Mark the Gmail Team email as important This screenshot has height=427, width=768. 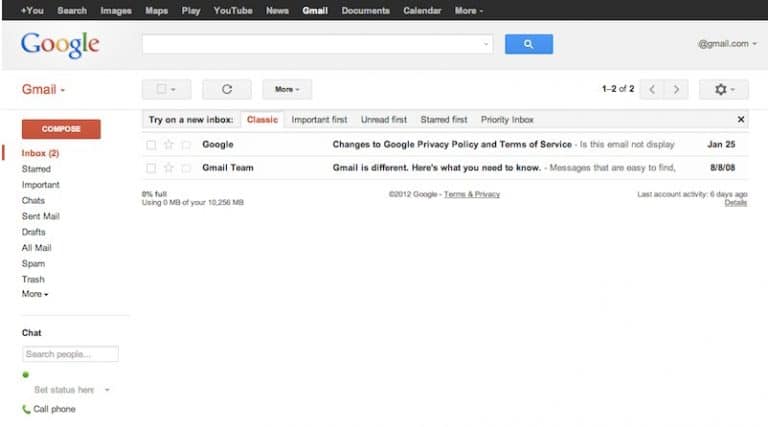[x=186, y=168]
